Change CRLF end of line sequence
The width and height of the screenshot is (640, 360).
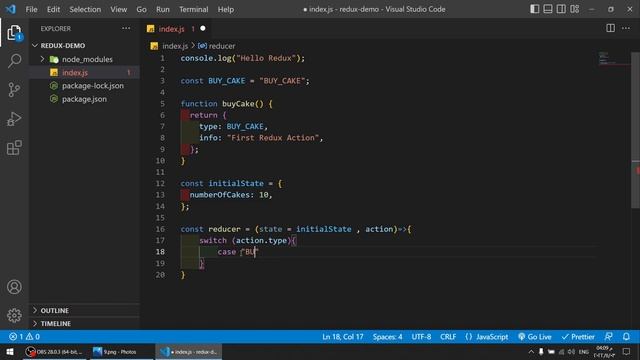pos(448,337)
